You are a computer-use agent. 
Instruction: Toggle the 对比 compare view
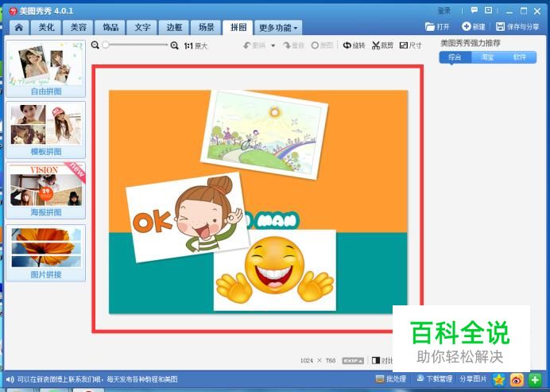pyautogui.click(x=382, y=360)
